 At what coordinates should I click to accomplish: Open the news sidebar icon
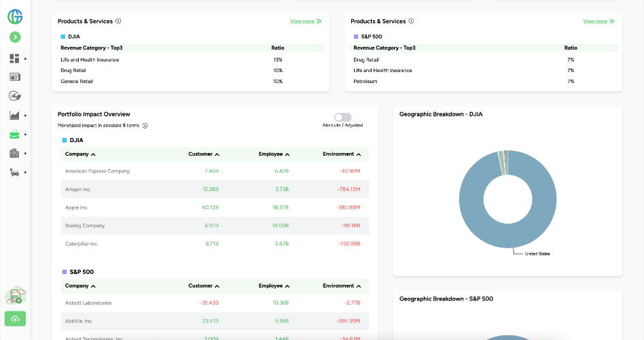click(15, 77)
